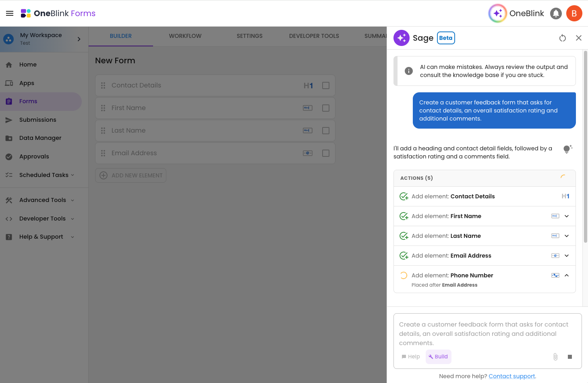Screen dimensions: 588x383
Task: Click the Data Manager sidebar icon
Action: (x=9, y=138)
